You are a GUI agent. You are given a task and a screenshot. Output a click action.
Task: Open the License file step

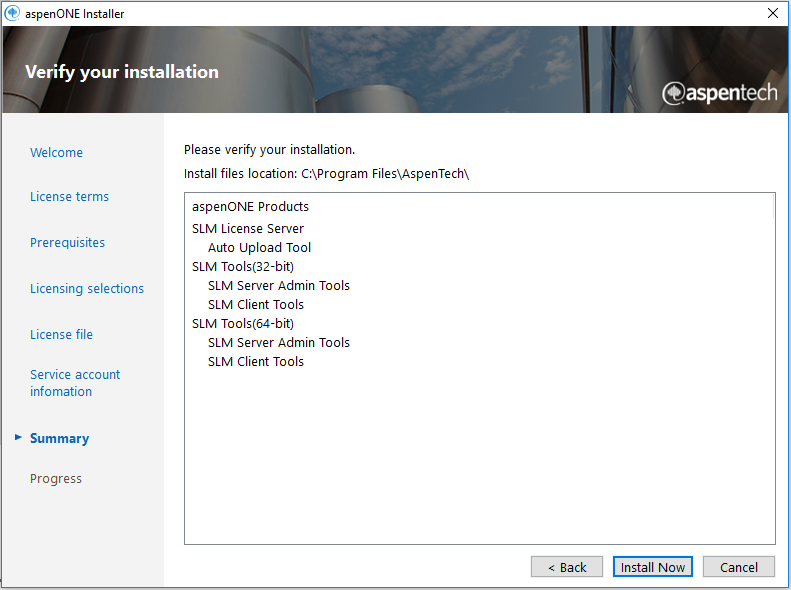coord(61,334)
